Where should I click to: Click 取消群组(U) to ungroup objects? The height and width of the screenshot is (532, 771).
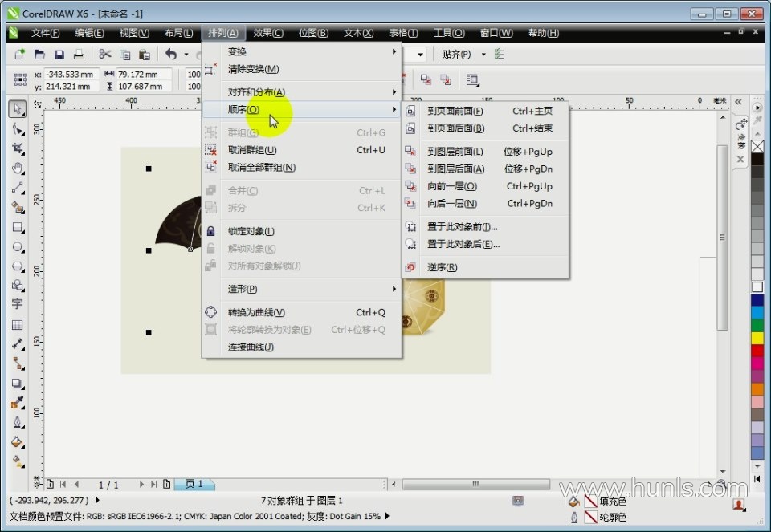252,150
